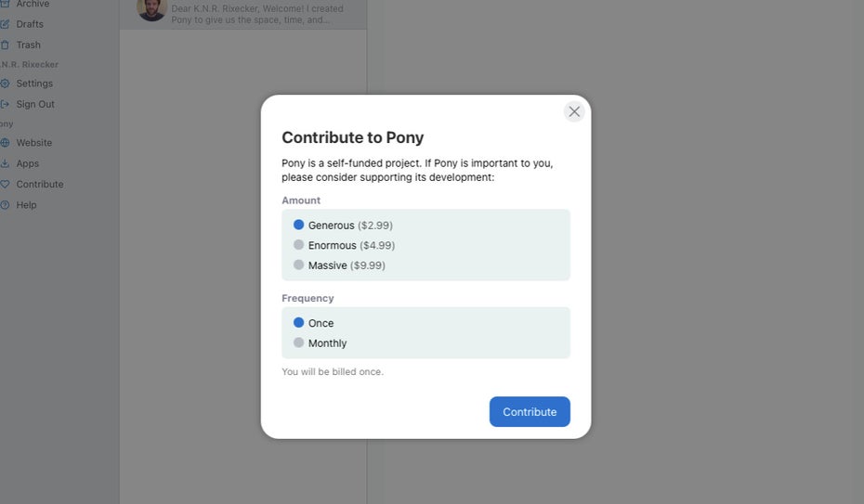Click the Website globe icon
The image size is (864, 504).
click(5, 143)
